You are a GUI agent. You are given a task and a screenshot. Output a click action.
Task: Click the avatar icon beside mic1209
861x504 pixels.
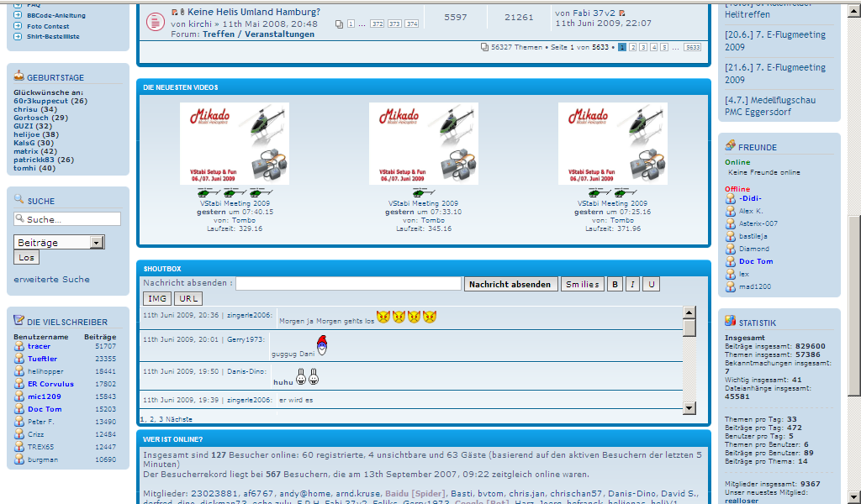pos(19,396)
